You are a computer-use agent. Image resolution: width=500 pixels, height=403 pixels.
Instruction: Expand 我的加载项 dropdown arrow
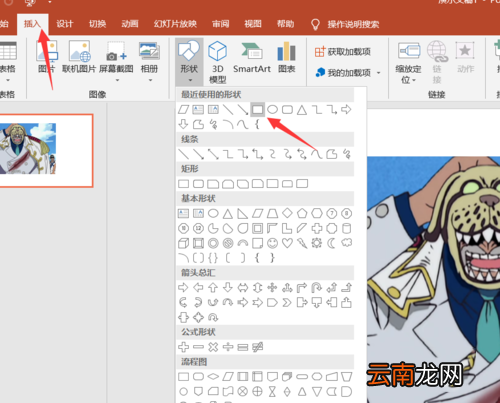pyautogui.click(x=378, y=73)
